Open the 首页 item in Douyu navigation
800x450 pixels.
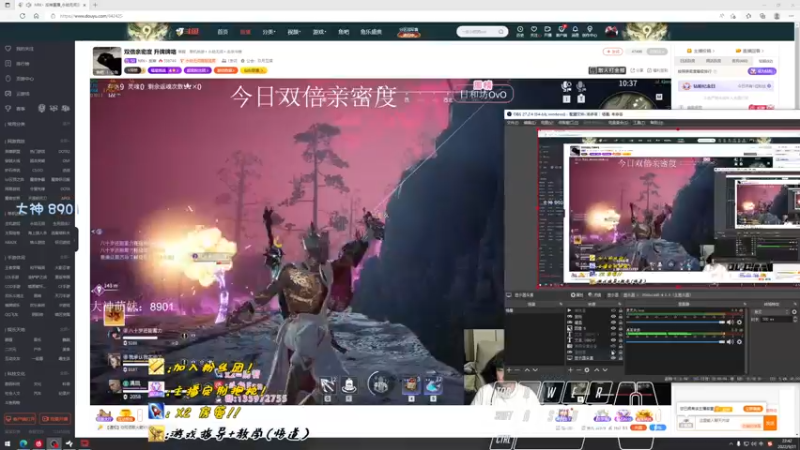coord(222,32)
